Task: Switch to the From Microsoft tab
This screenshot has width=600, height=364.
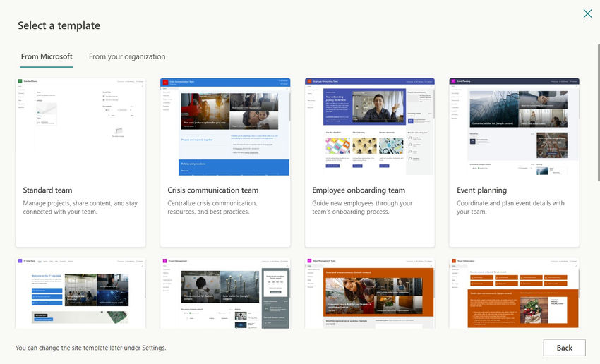Action: coord(47,56)
